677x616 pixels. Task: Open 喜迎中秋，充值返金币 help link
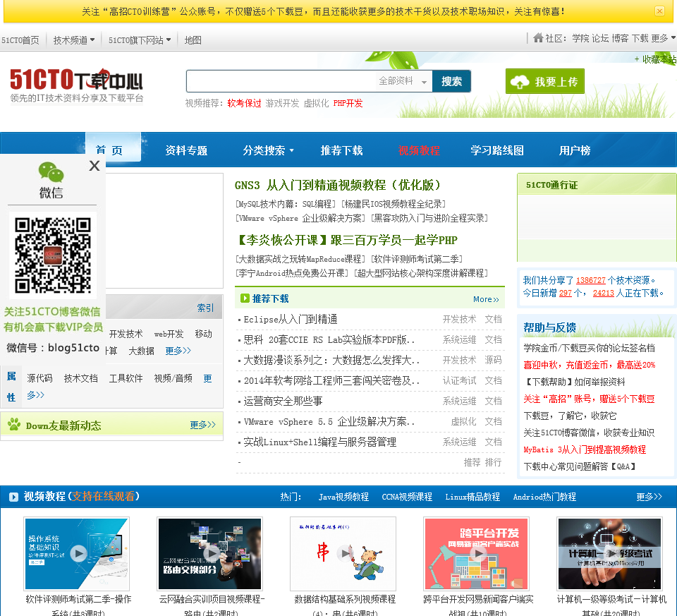click(x=589, y=365)
